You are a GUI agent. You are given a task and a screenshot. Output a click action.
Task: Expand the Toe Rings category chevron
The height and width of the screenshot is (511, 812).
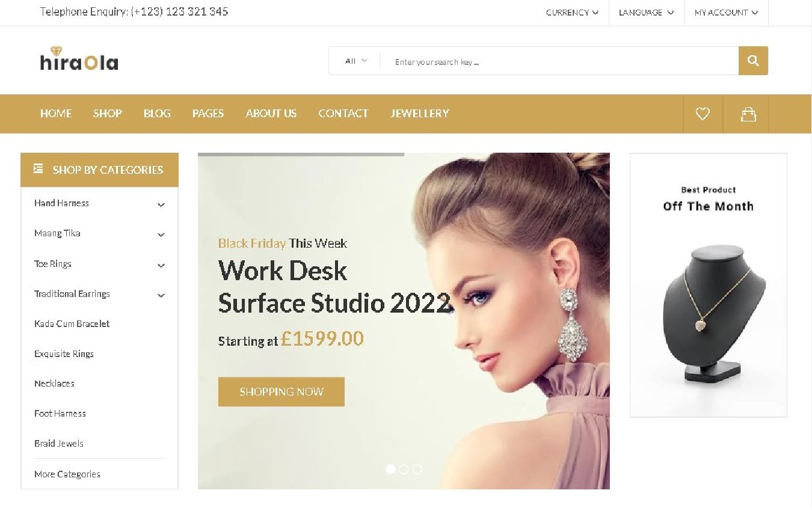[x=161, y=265]
